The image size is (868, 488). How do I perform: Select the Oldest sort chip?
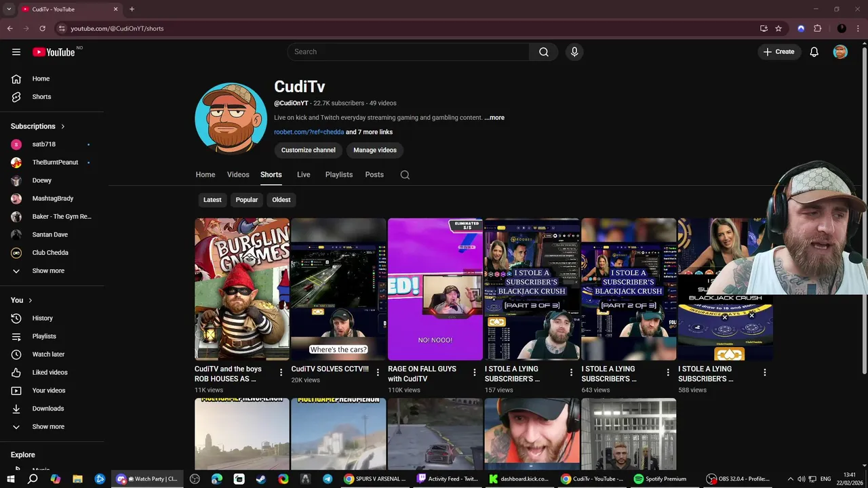click(x=281, y=200)
